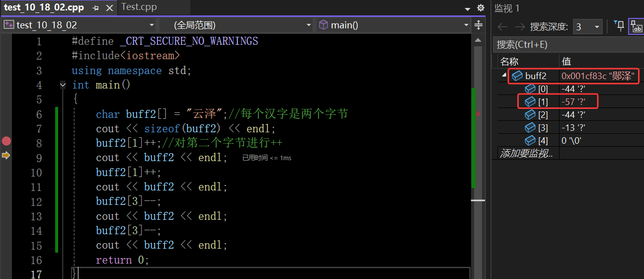
Task: Click the vertical scrollbar thumb in the editor
Action: (478, 119)
